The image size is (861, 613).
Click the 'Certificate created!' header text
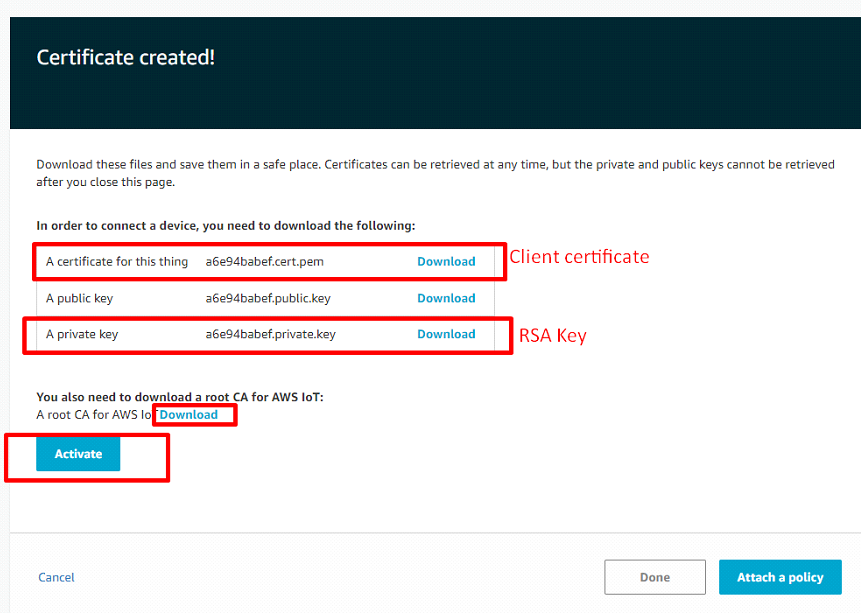125,57
